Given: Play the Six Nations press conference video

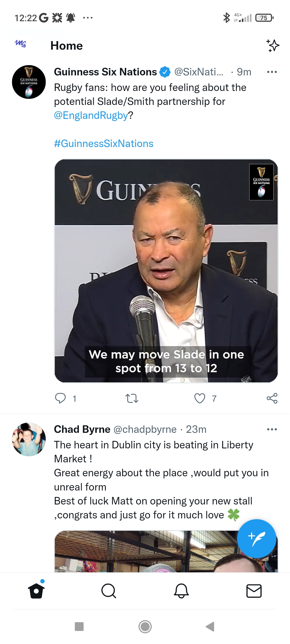Looking at the screenshot, I should pos(166,271).
